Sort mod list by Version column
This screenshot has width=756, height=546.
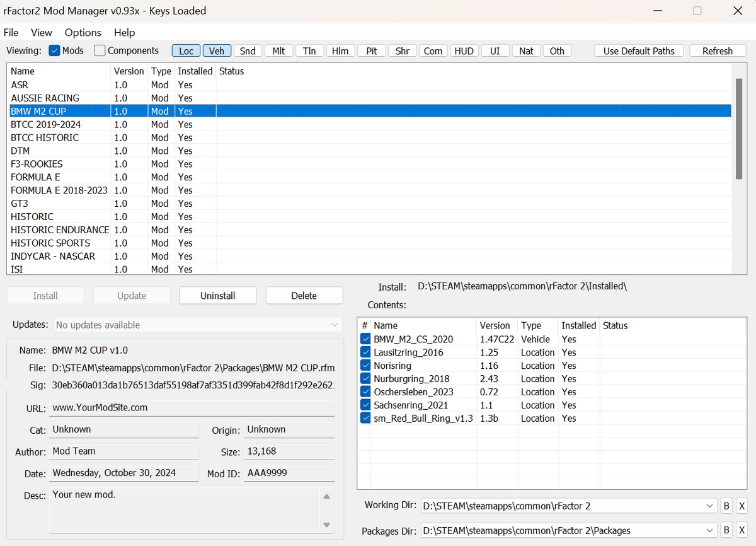[x=129, y=71]
